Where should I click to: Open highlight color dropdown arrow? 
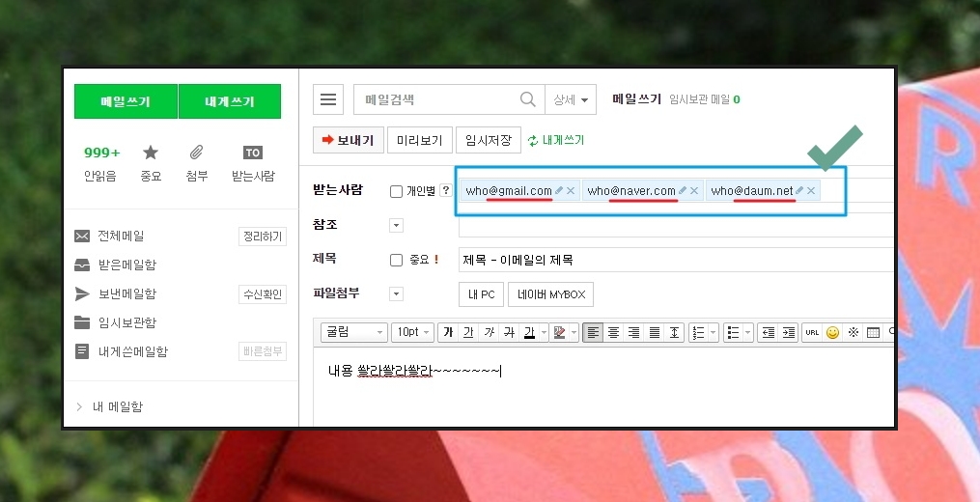point(574,333)
